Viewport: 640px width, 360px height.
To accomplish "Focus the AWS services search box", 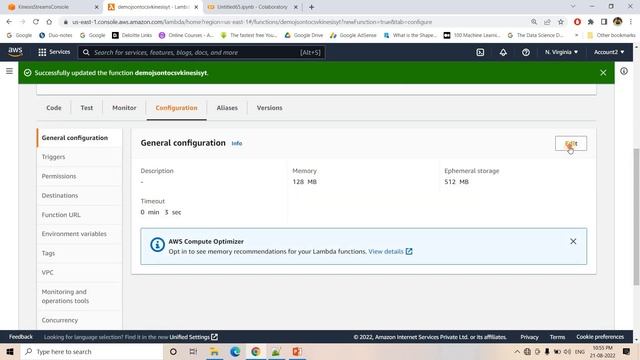I will [x=202, y=52].
